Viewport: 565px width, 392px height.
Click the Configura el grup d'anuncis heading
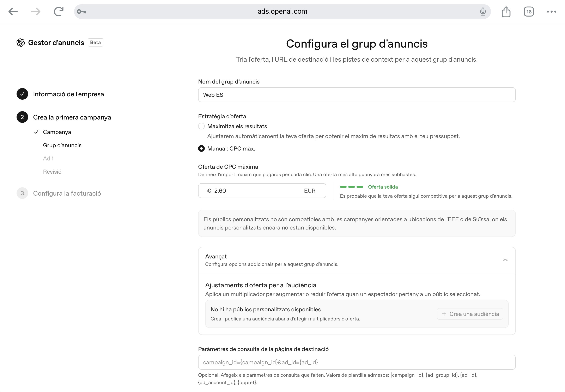coord(357,44)
